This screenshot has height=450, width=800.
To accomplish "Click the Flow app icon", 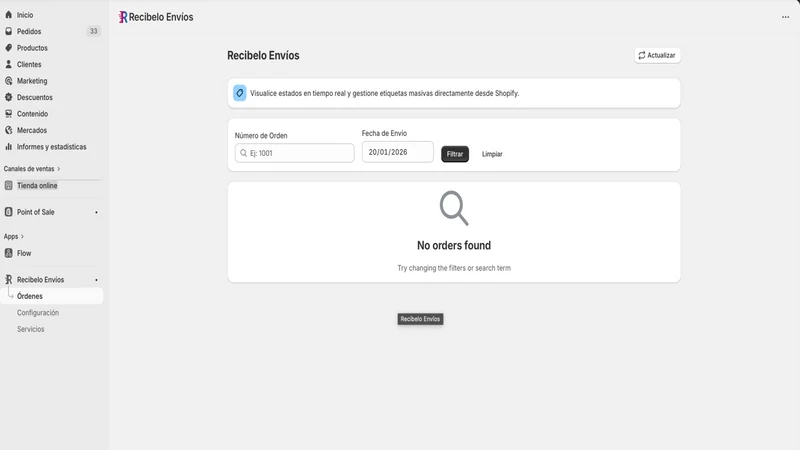I will pyautogui.click(x=9, y=253).
